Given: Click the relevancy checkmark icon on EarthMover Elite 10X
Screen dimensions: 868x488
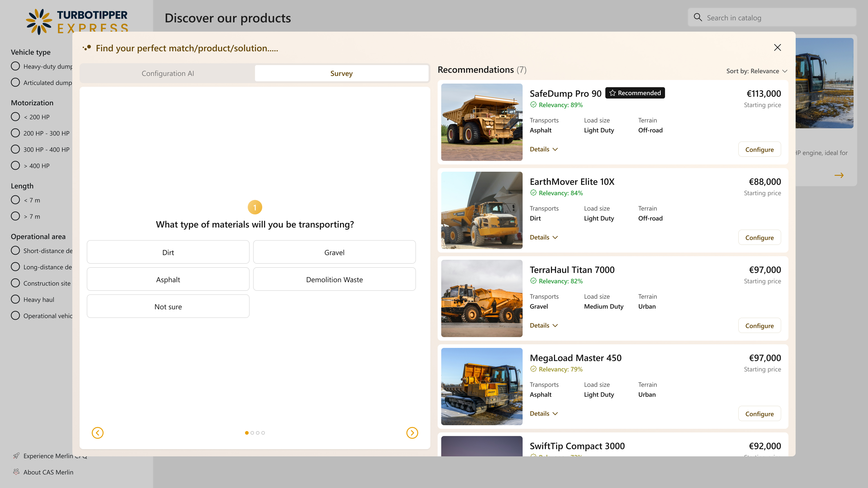Looking at the screenshot, I should (533, 193).
